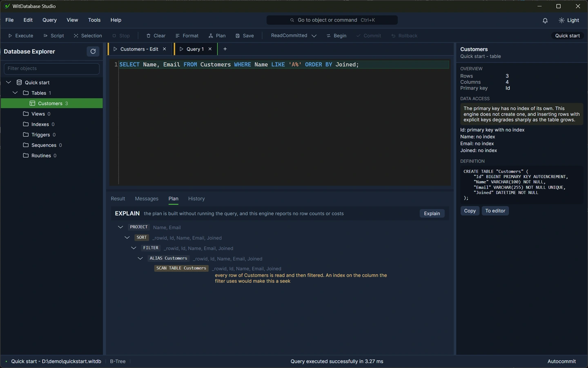Select the Plan results tab
588x368 pixels.
pos(174,199)
